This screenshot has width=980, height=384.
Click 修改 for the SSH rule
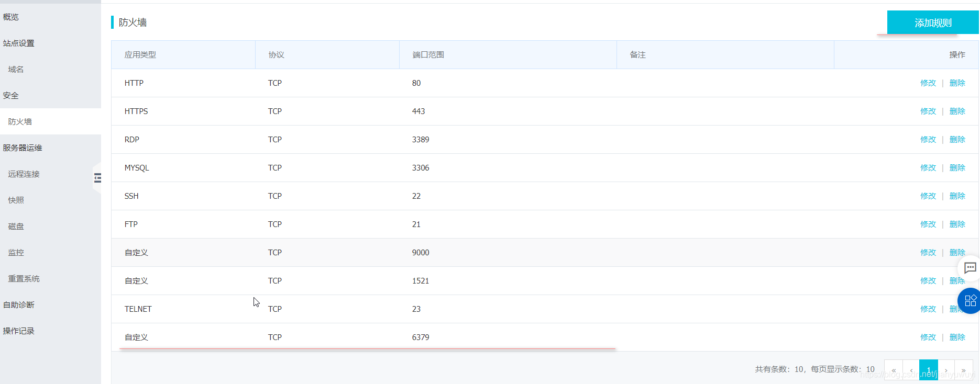click(928, 196)
